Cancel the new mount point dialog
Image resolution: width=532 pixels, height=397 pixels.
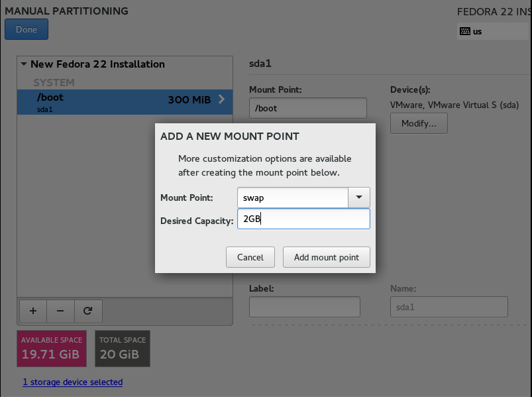point(250,257)
